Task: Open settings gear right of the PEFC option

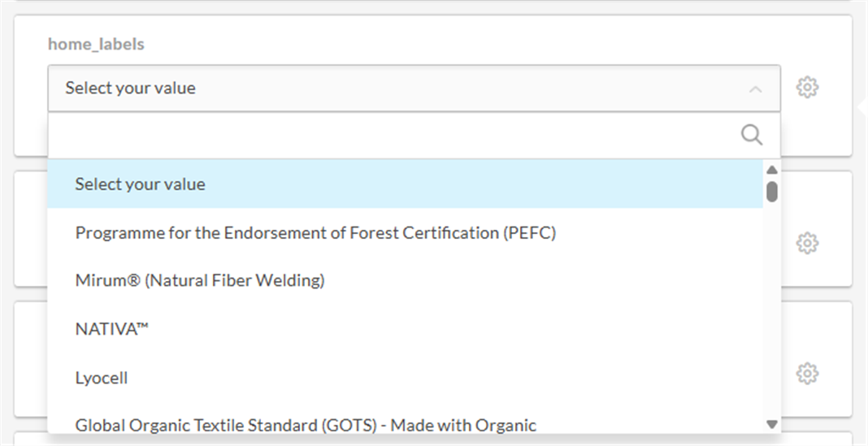Action: pyautogui.click(x=806, y=243)
